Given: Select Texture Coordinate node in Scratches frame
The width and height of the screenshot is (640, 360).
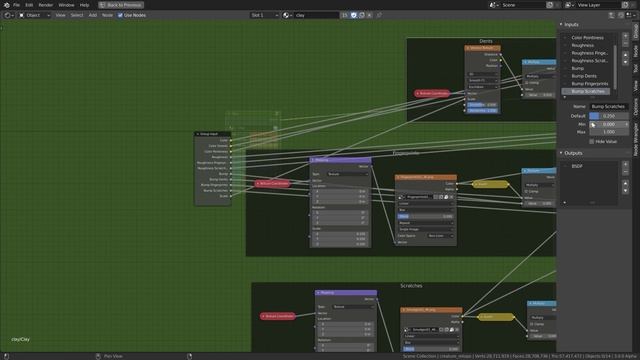Looking at the screenshot, I should tap(278, 316).
